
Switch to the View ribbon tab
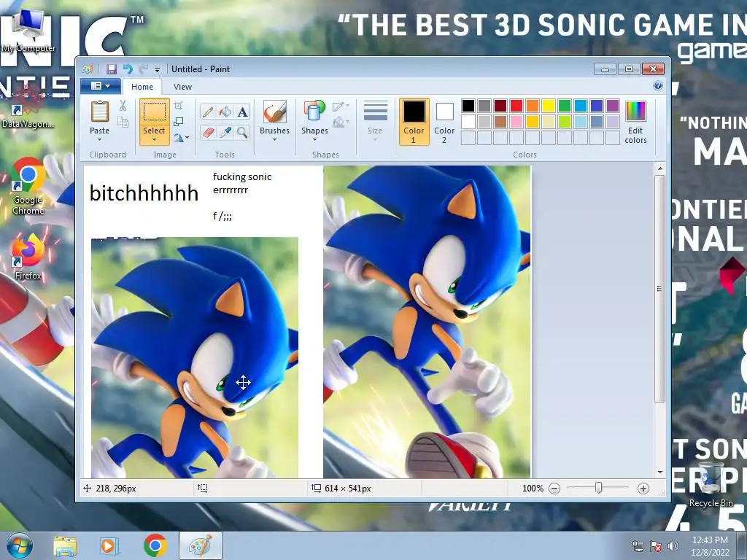point(182,87)
